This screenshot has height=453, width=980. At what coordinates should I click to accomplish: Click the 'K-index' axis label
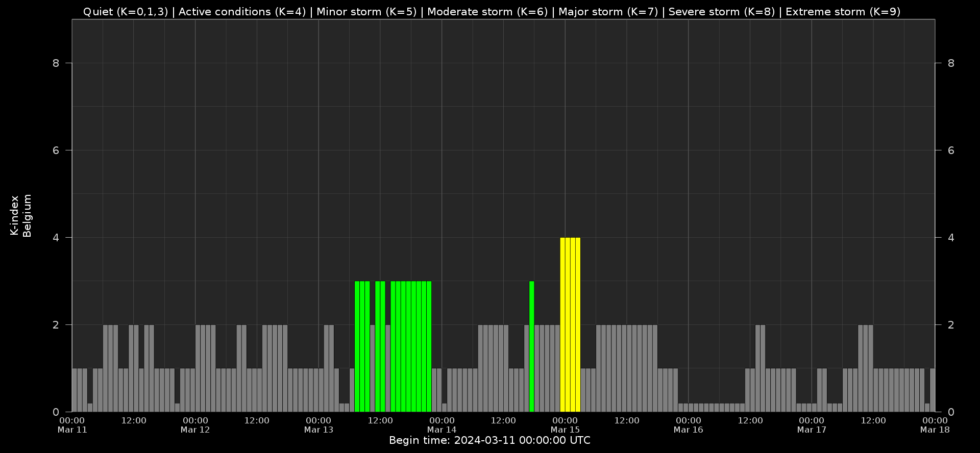(14, 215)
